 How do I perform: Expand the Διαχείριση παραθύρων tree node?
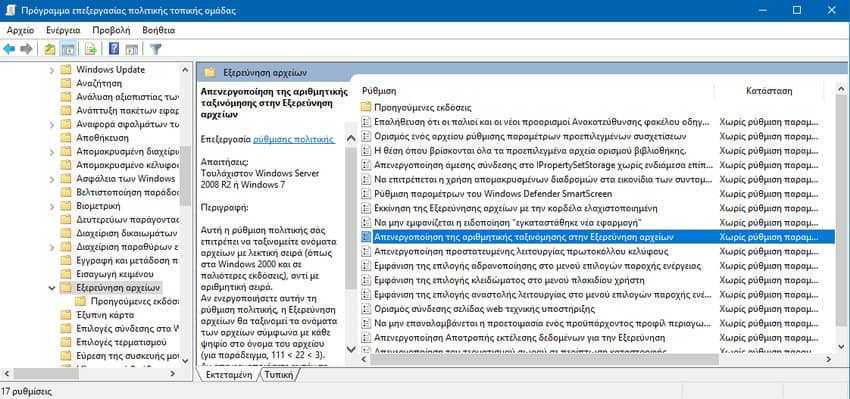tap(52, 247)
